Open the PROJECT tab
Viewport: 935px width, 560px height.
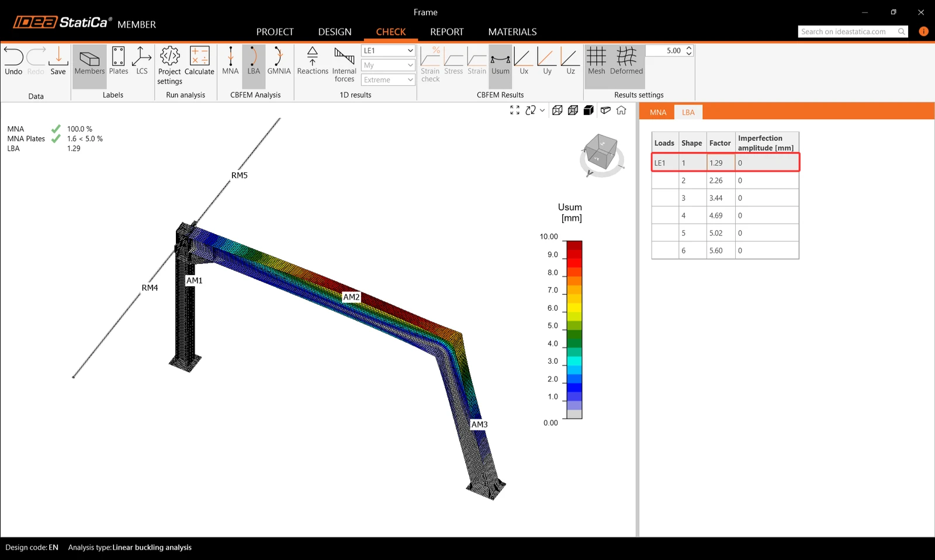275,32
